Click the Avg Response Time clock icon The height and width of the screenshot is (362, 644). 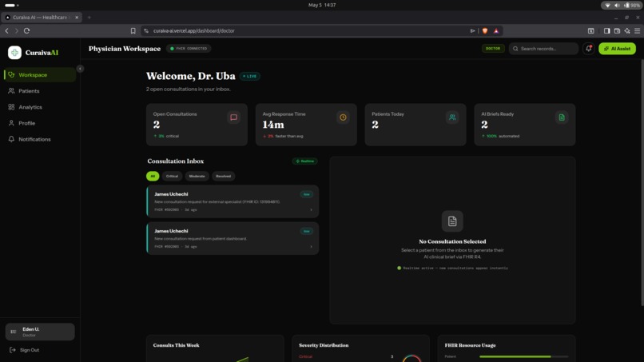(343, 117)
